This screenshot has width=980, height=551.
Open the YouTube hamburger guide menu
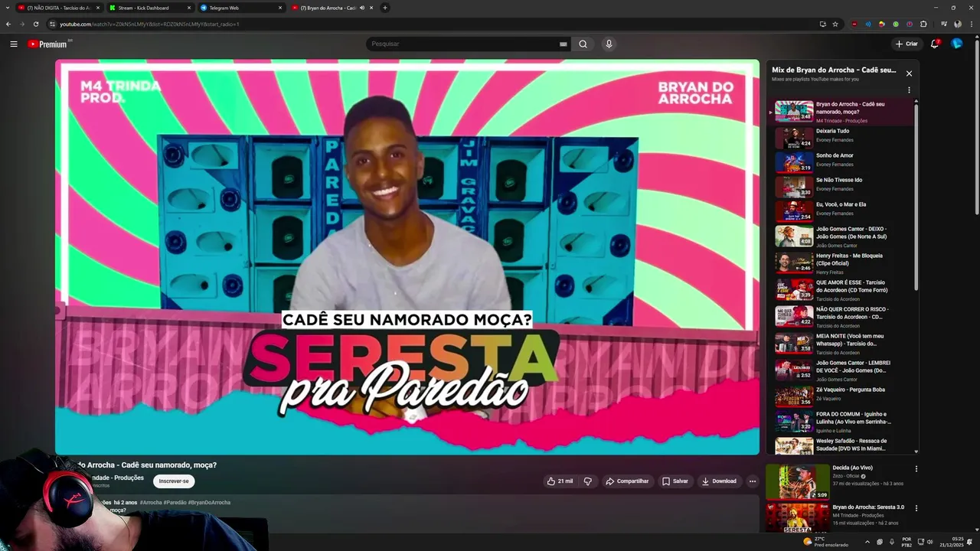14,44
